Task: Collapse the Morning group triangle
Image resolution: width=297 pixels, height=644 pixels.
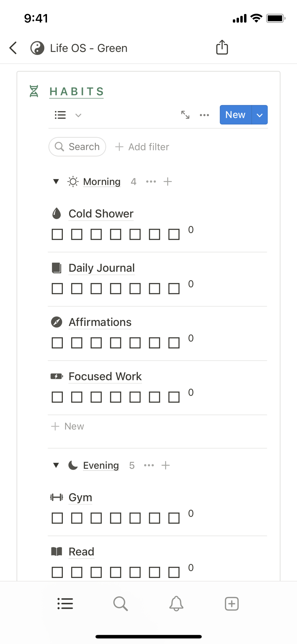Action: click(x=56, y=182)
